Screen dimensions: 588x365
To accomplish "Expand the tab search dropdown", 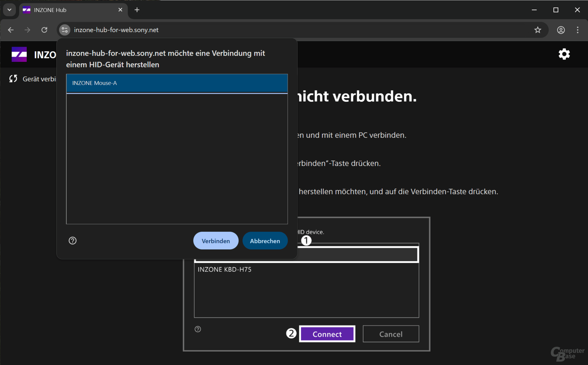I will tap(9, 10).
